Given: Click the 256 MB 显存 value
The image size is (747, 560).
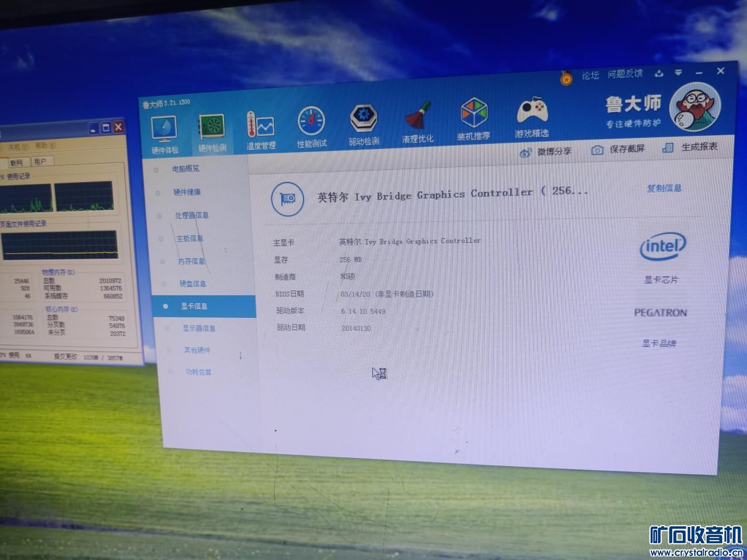Looking at the screenshot, I should point(350,260).
